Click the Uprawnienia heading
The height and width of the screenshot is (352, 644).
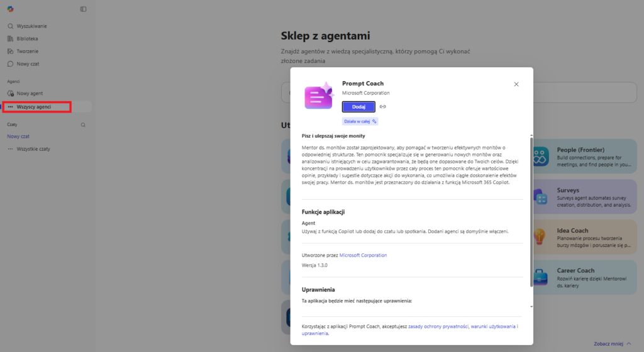point(318,290)
